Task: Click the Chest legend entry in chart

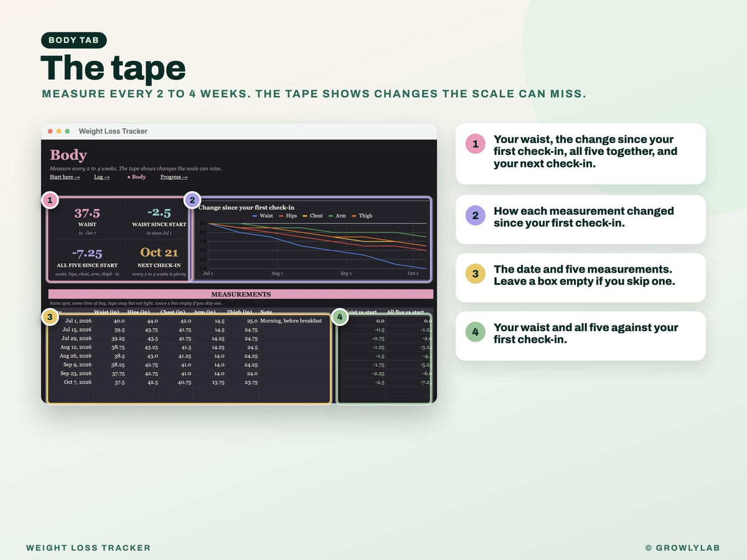Action: (x=312, y=215)
